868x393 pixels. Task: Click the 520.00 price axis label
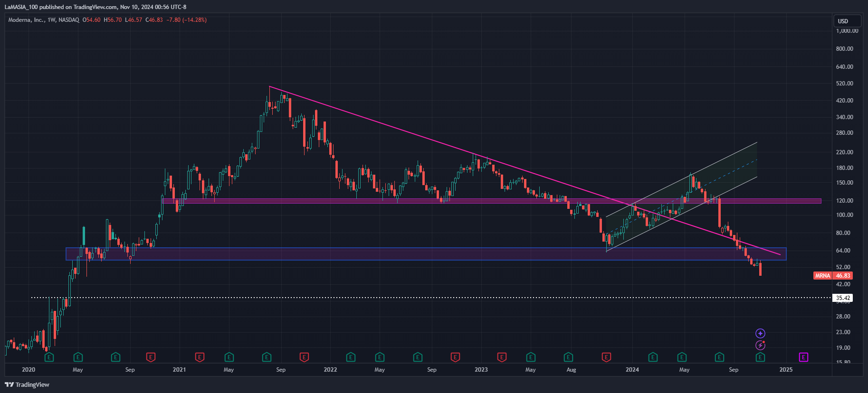point(844,84)
